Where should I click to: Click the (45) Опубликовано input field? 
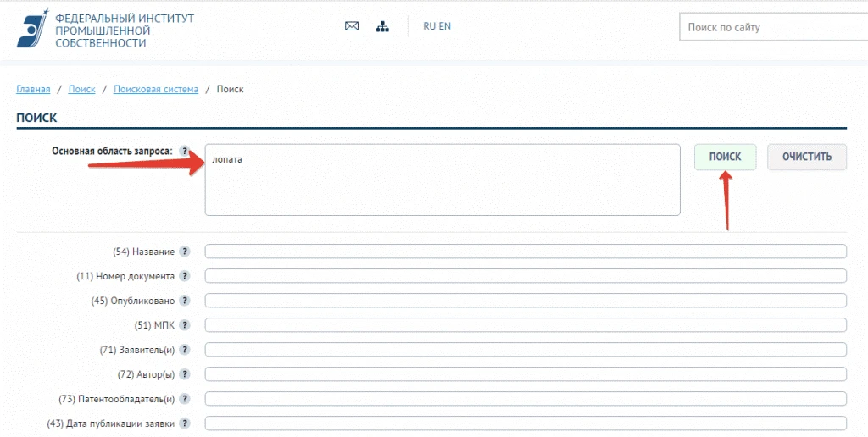point(526,301)
